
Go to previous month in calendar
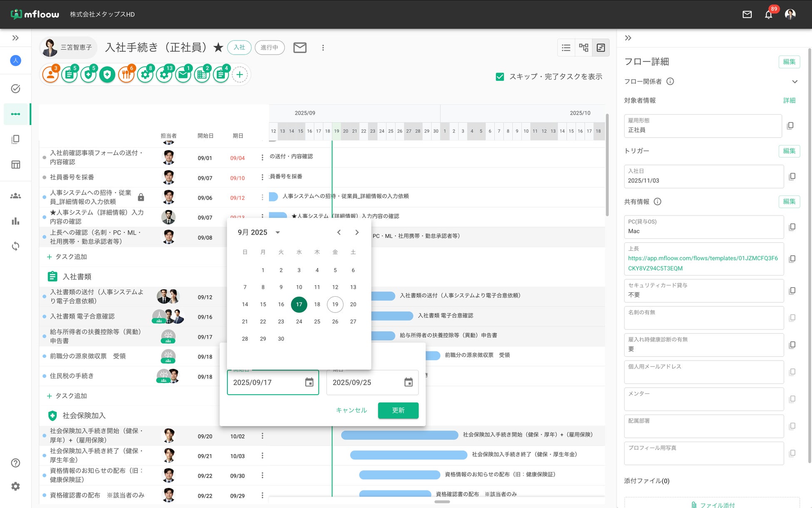(x=339, y=233)
